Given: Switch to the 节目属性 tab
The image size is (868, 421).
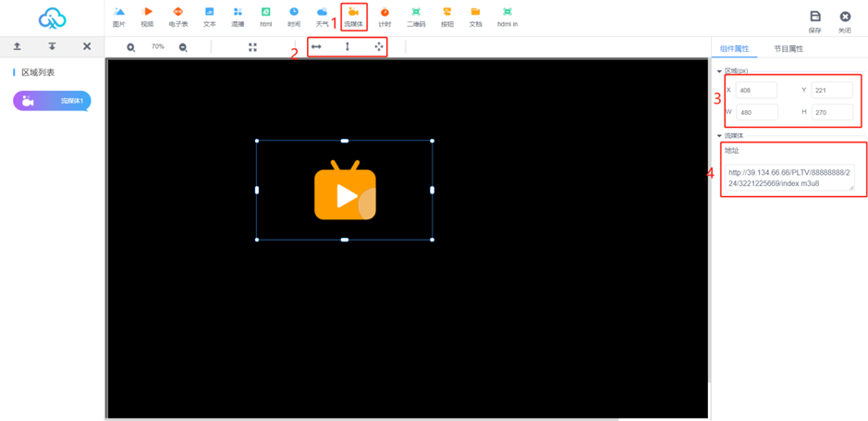Looking at the screenshot, I should 789,48.
